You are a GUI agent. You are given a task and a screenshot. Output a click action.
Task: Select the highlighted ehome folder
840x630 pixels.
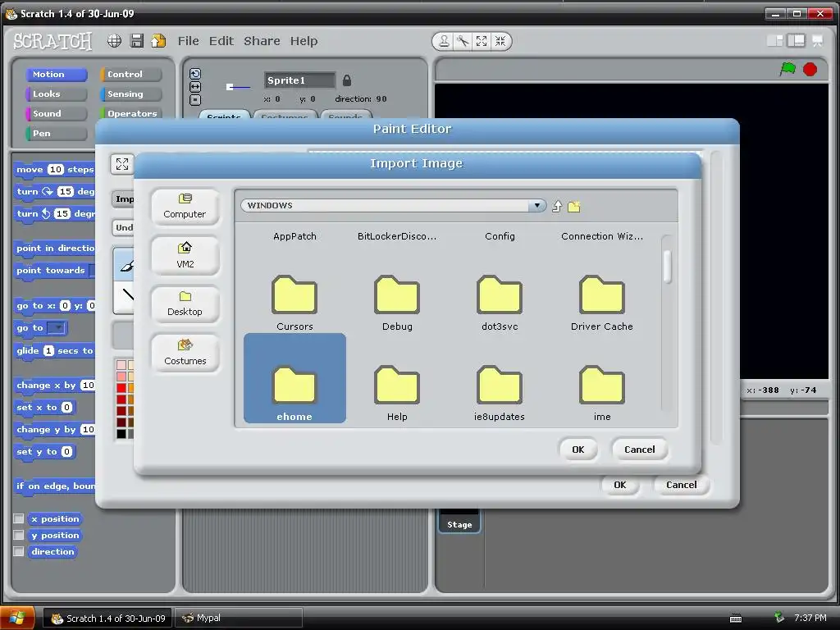tap(294, 378)
